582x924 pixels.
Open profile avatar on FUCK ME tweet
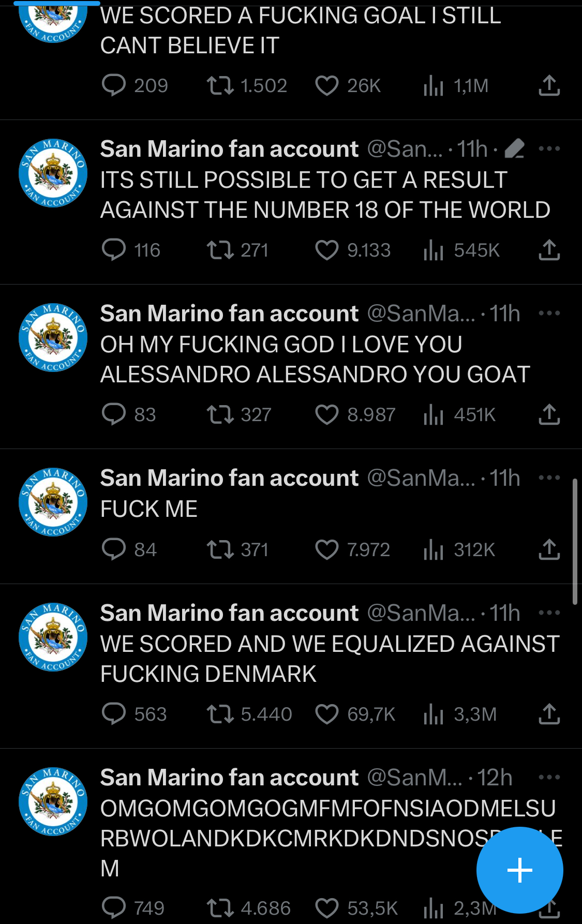[x=53, y=502]
